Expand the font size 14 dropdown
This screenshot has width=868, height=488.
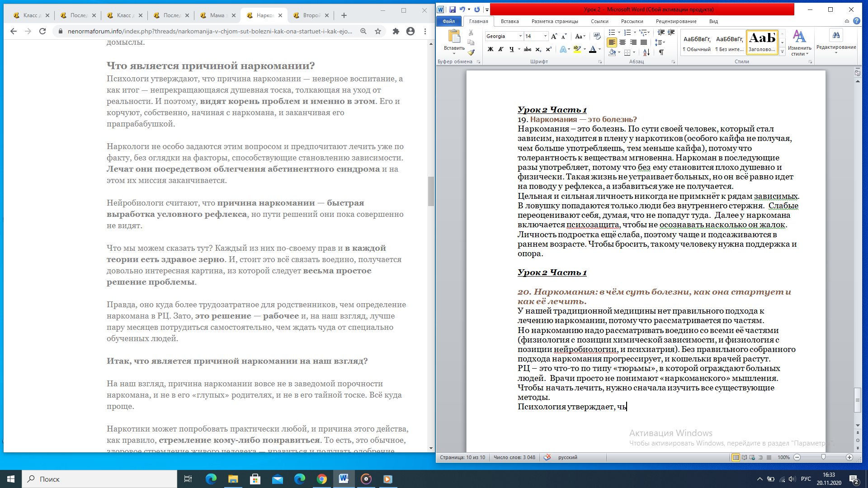(x=545, y=36)
